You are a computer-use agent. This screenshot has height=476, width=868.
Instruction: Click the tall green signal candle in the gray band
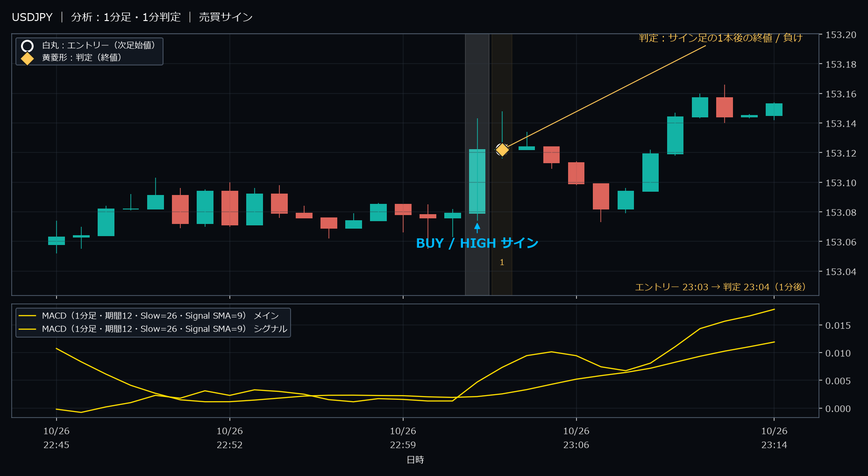point(477,181)
